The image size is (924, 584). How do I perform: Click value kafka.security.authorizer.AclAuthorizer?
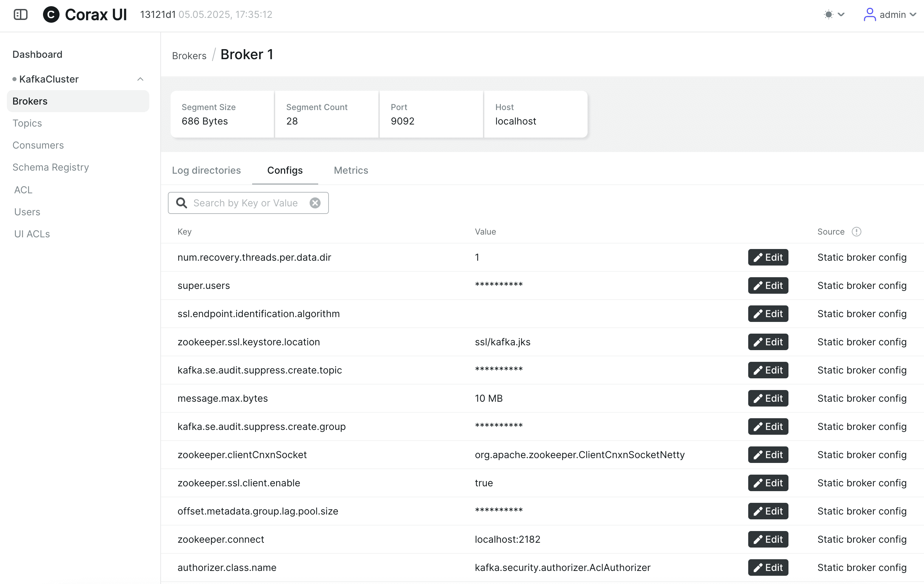pos(562,567)
